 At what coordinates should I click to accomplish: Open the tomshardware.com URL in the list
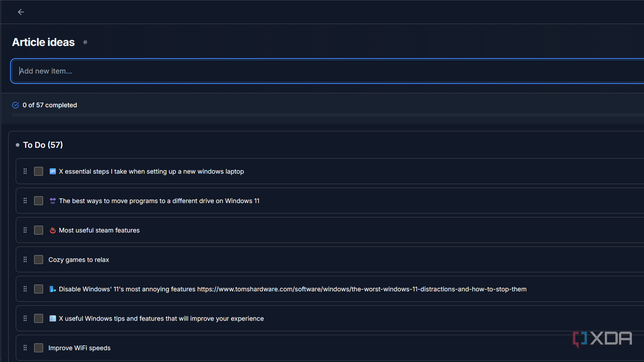pyautogui.click(x=362, y=289)
